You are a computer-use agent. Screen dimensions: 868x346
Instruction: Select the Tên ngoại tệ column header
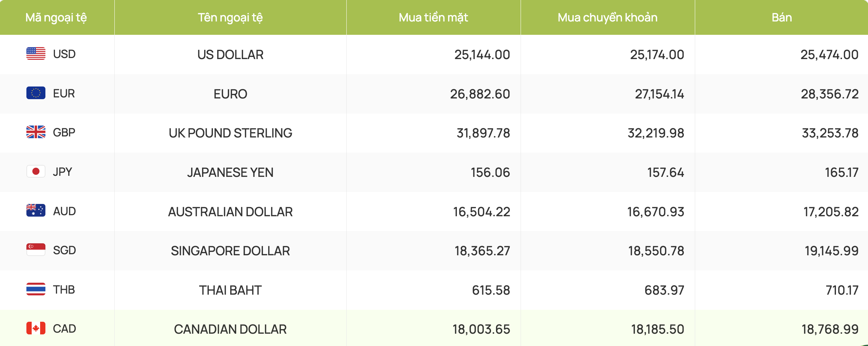click(x=231, y=18)
